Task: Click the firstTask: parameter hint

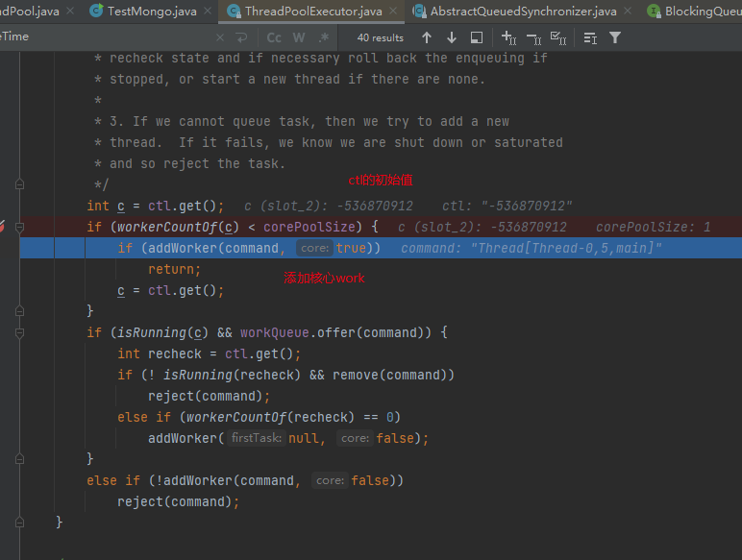Action: (257, 438)
